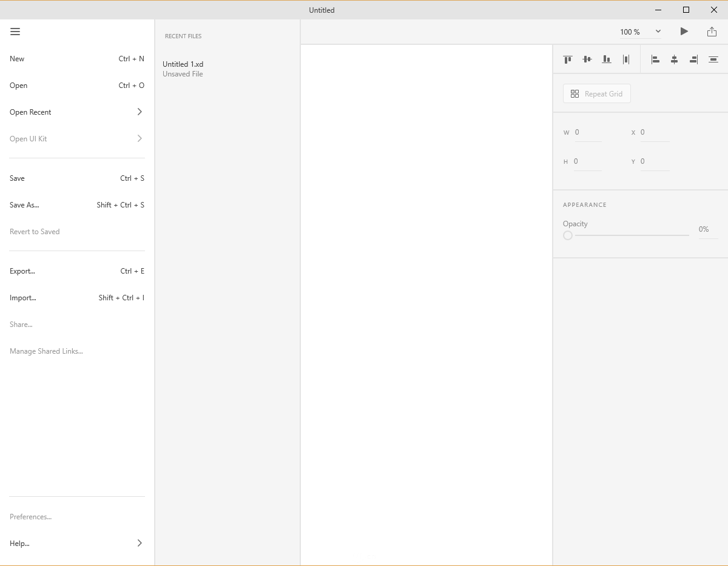
Task: Click the Align Middle vertically icon
Action: (x=587, y=59)
